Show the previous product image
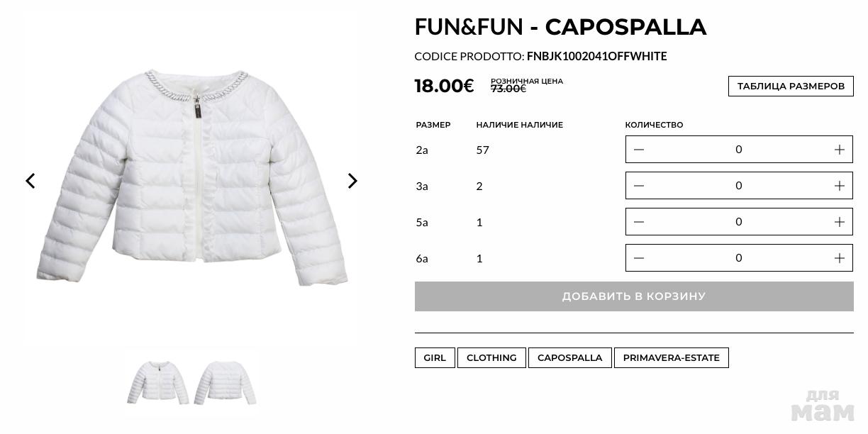Screen dimensions: 868x434 pyautogui.click(x=30, y=181)
